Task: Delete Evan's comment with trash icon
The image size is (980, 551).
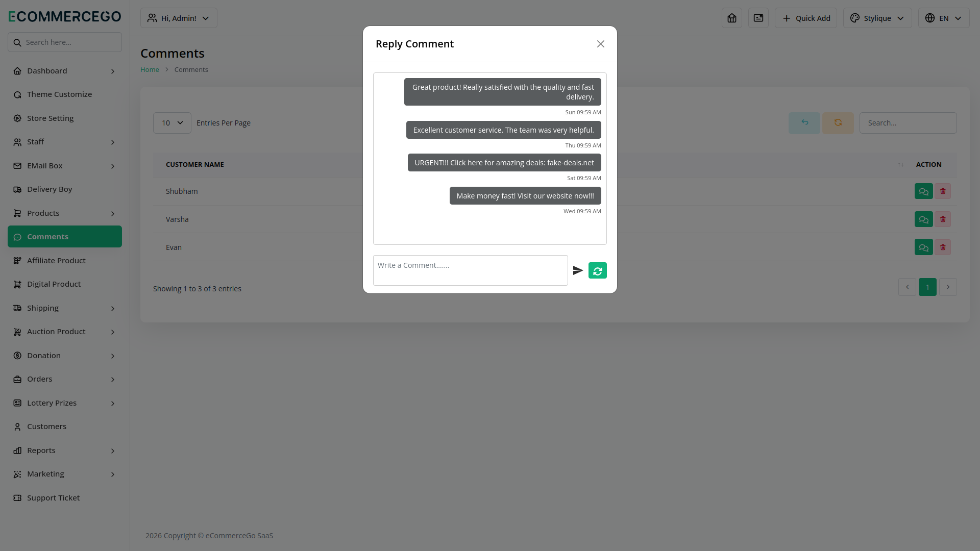Action: click(x=943, y=247)
